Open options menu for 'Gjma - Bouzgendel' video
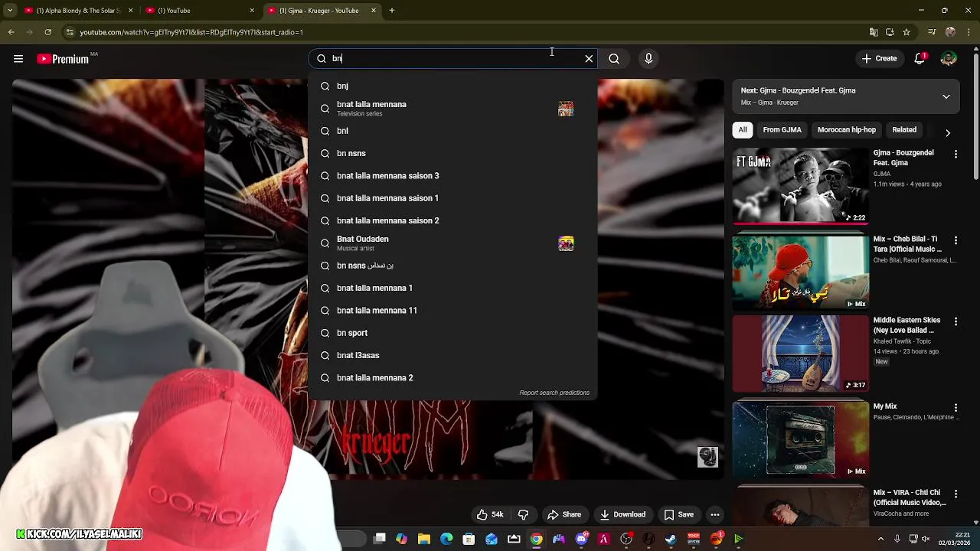This screenshot has height=551, width=980. point(955,155)
